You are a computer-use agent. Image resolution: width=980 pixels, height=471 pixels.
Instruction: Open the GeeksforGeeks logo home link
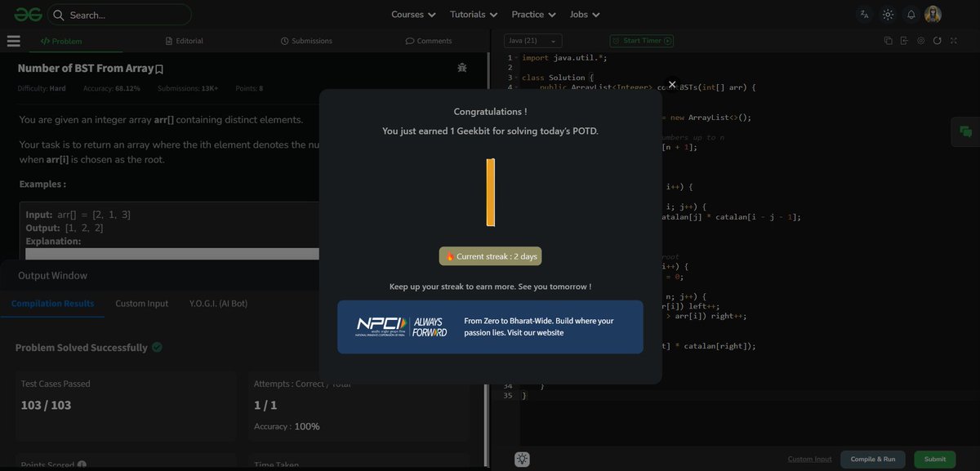(x=27, y=14)
